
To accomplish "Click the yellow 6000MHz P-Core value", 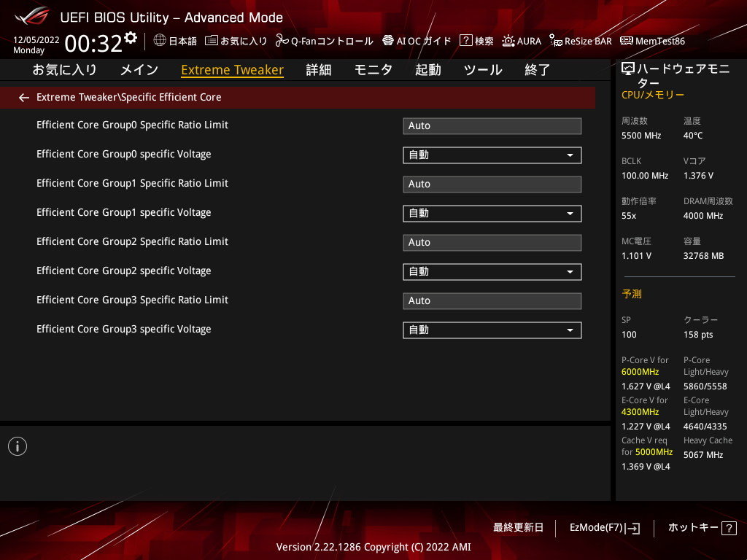I will pos(640,372).
